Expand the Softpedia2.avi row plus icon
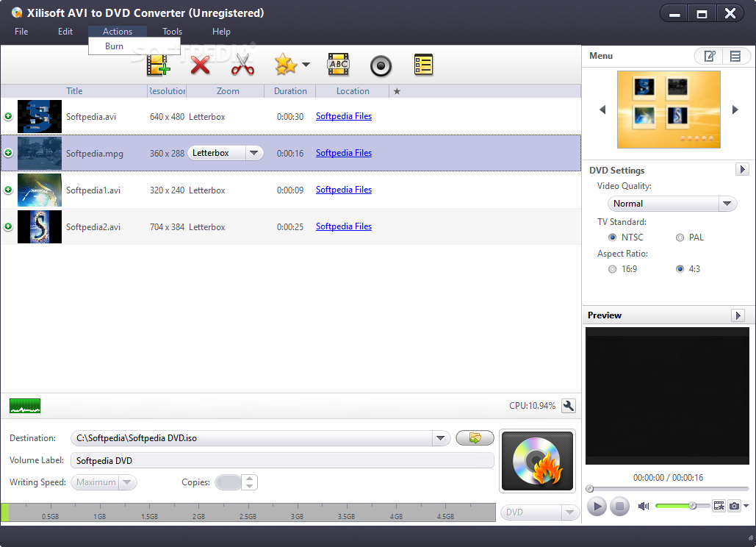The height and width of the screenshot is (547, 756). [x=8, y=226]
